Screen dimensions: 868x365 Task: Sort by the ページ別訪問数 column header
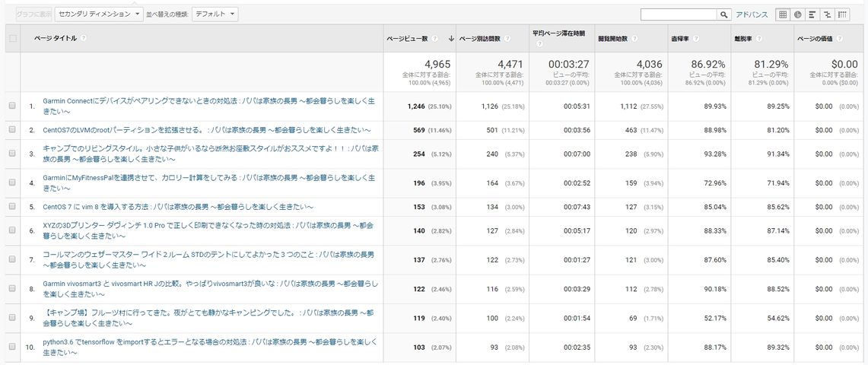coord(481,39)
